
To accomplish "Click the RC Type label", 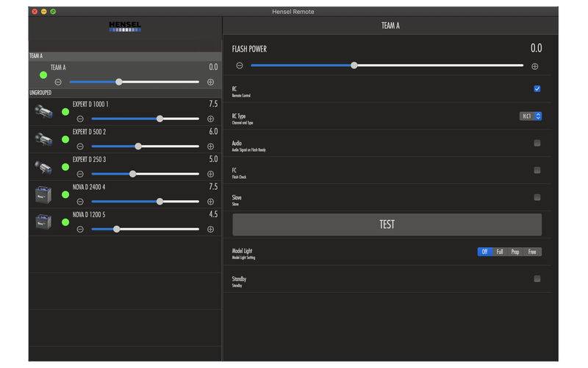I will (x=239, y=116).
